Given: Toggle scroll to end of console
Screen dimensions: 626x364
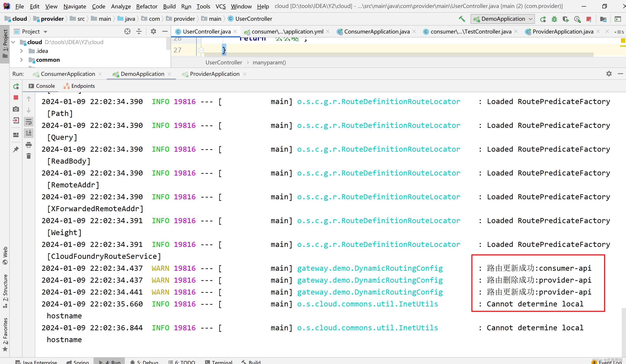Looking at the screenshot, I should pos(29,133).
